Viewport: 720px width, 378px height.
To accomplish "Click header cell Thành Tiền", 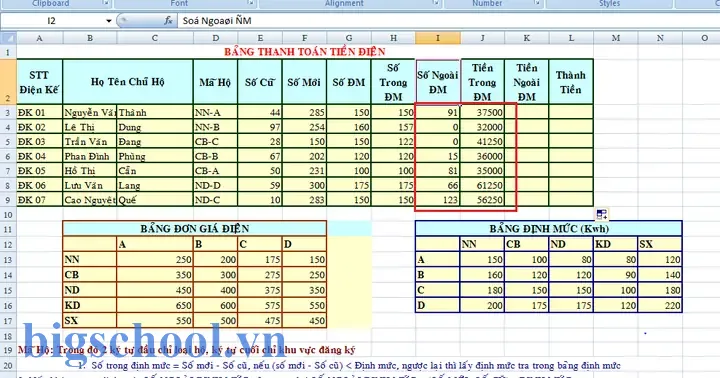I will pos(571,82).
